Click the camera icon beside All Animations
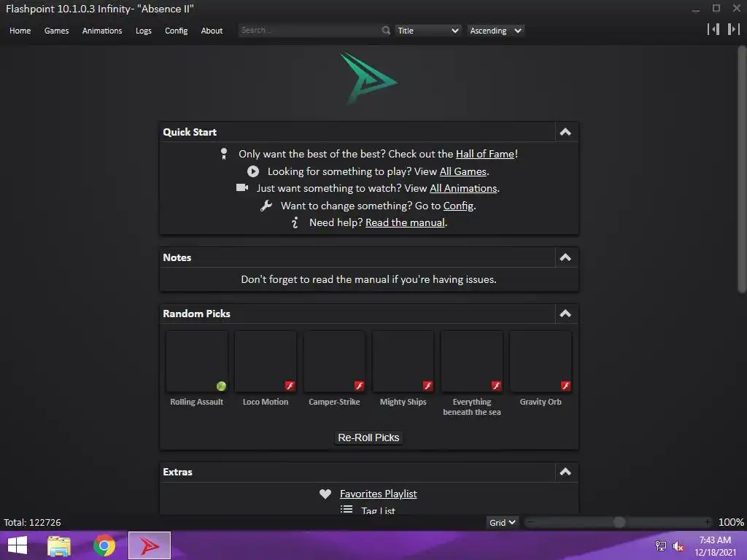This screenshot has width=747, height=560. coord(242,187)
